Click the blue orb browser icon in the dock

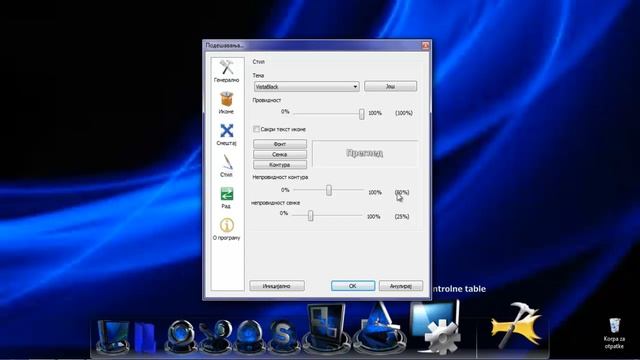[x=180, y=336]
